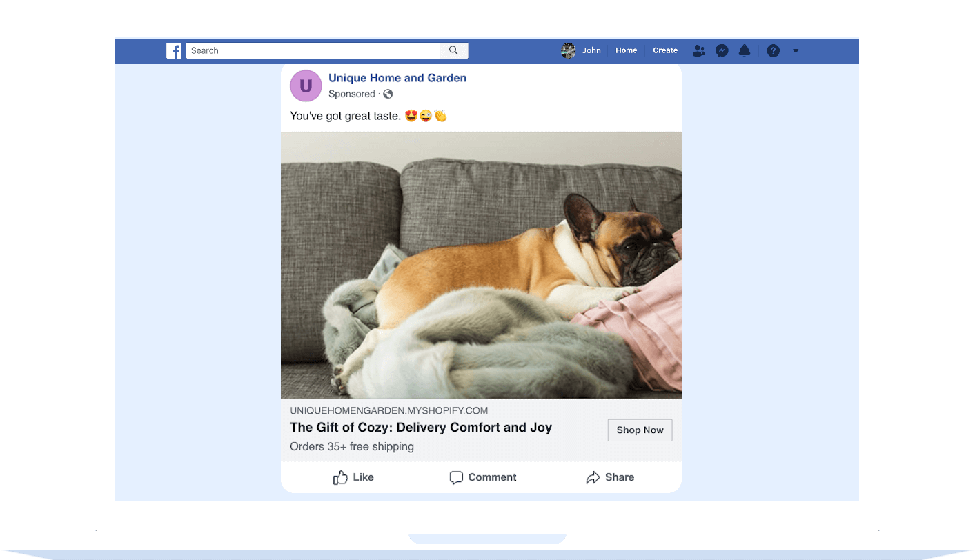
Task: Open the Unique Home and Garden page link
Action: tap(397, 78)
